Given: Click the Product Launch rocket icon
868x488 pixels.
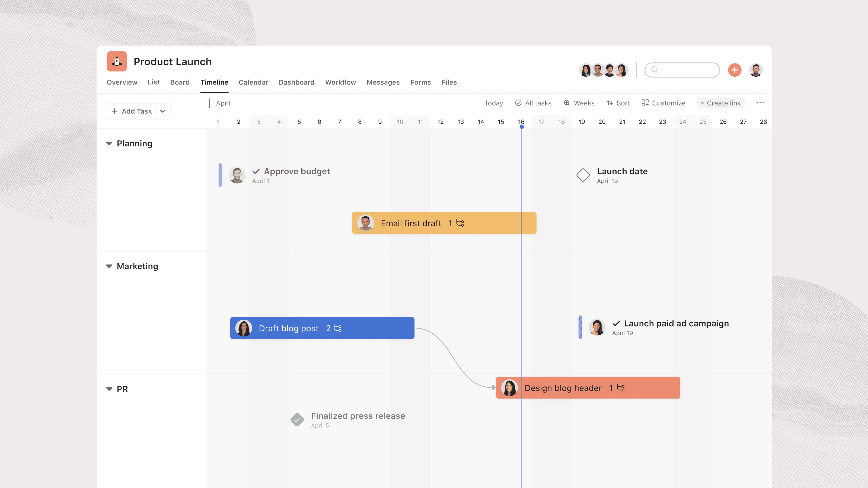Looking at the screenshot, I should pos(116,61).
